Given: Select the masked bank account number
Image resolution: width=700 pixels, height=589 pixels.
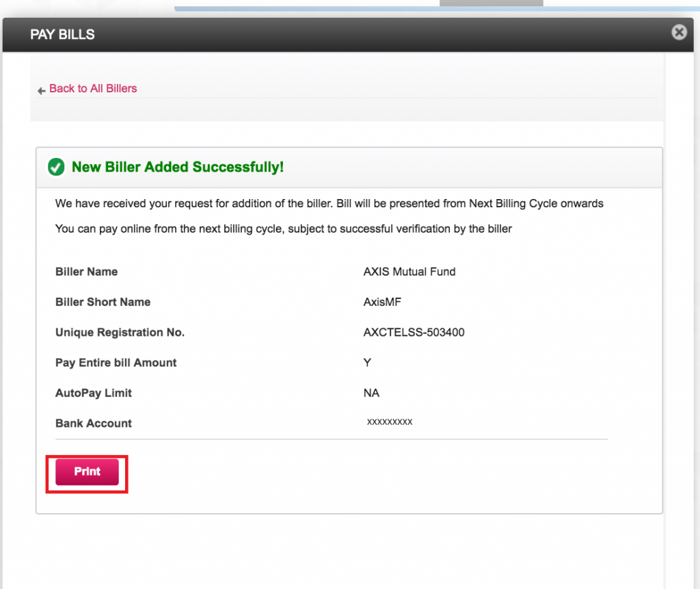Looking at the screenshot, I should (390, 422).
